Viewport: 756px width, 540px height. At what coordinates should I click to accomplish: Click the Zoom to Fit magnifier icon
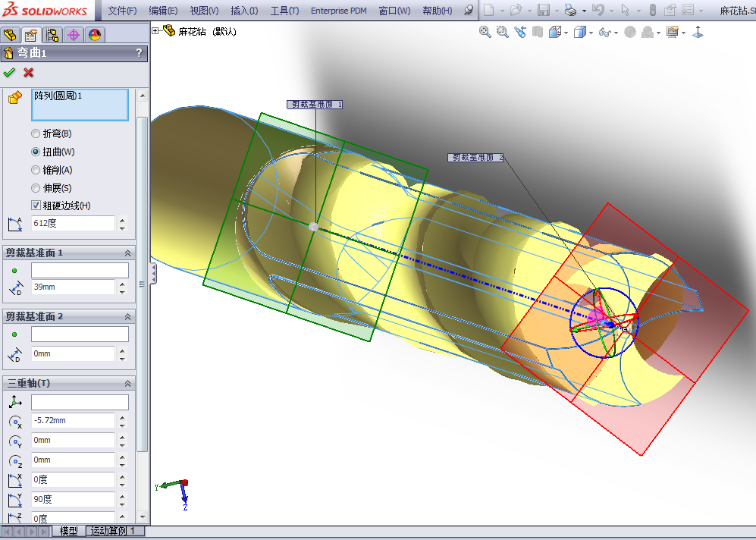pos(485,32)
